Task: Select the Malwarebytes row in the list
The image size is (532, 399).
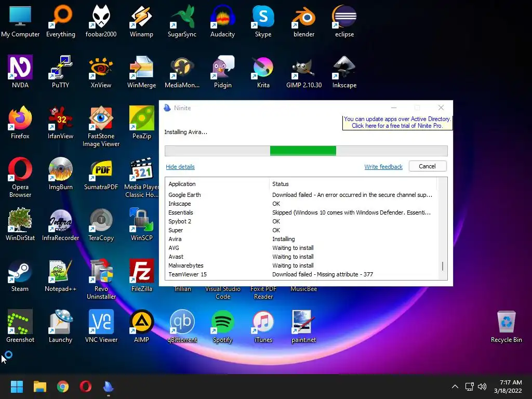Action: pos(301,265)
